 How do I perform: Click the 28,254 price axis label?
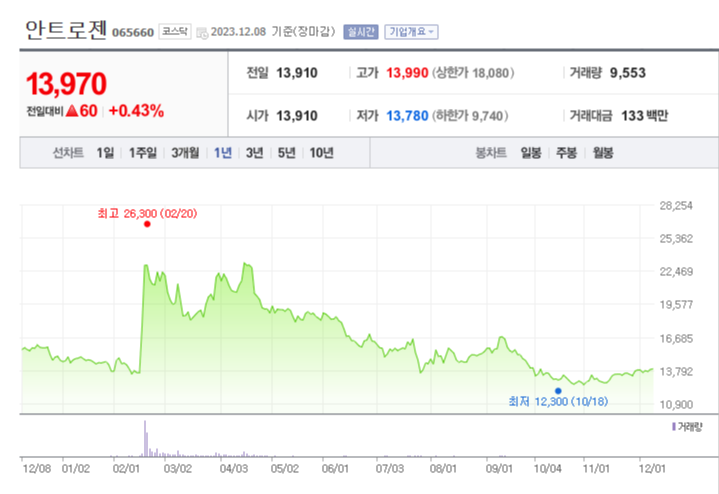676,205
